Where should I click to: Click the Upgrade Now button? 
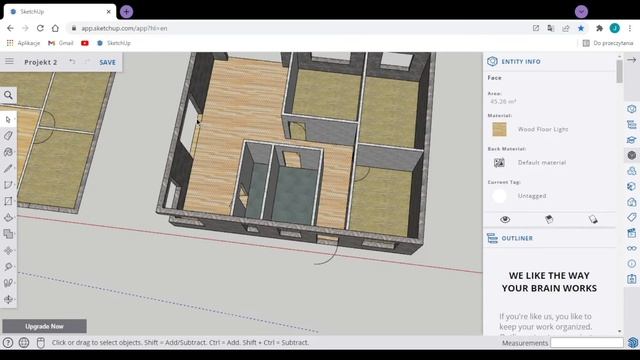[x=44, y=326]
